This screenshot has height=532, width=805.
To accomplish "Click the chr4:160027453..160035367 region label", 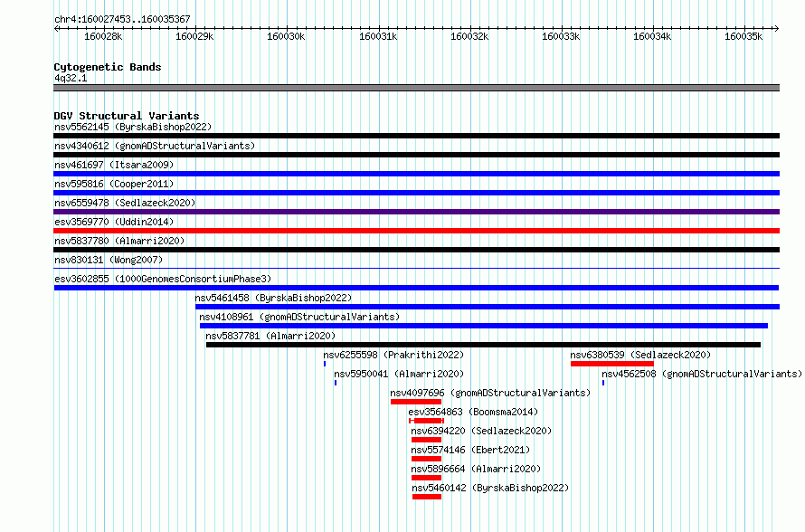I will pos(122,19).
